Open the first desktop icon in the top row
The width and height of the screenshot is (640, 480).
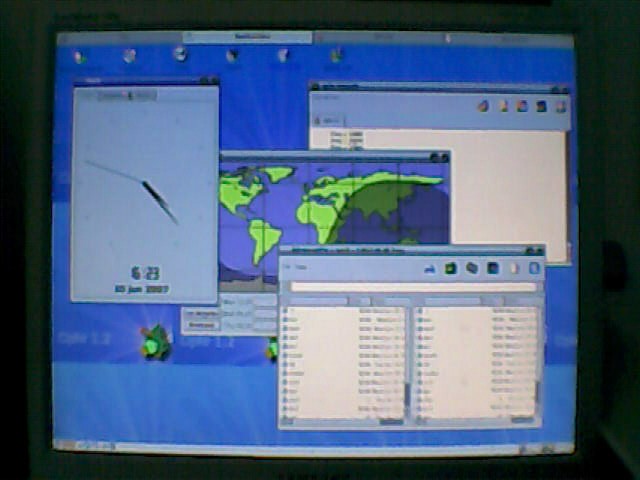pyautogui.click(x=80, y=56)
